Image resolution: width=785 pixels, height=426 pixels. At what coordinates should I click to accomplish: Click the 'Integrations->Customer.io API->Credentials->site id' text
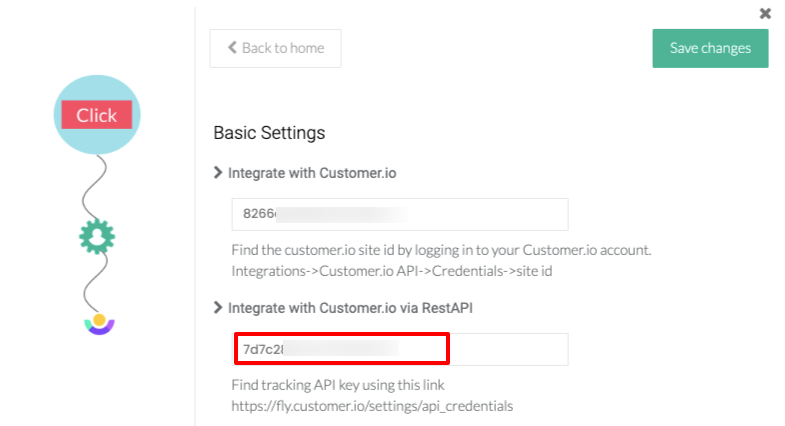(391, 271)
